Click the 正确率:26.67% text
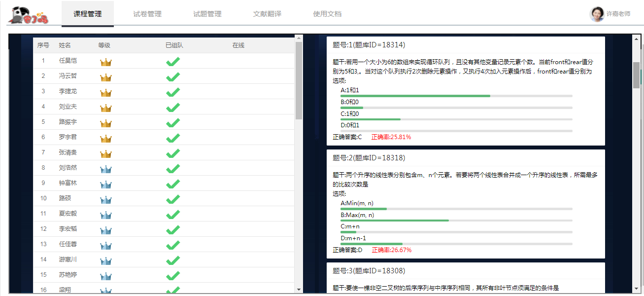The height and width of the screenshot is (296, 644). (392, 250)
